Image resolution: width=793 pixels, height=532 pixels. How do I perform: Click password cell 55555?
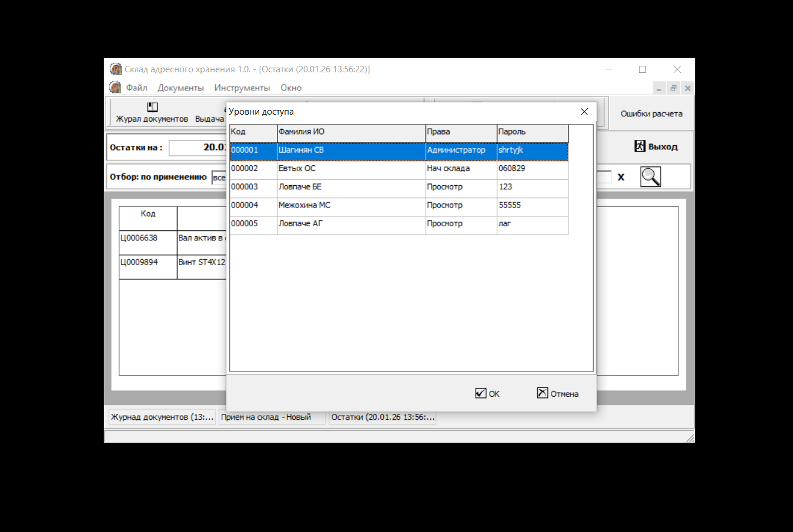(533, 207)
